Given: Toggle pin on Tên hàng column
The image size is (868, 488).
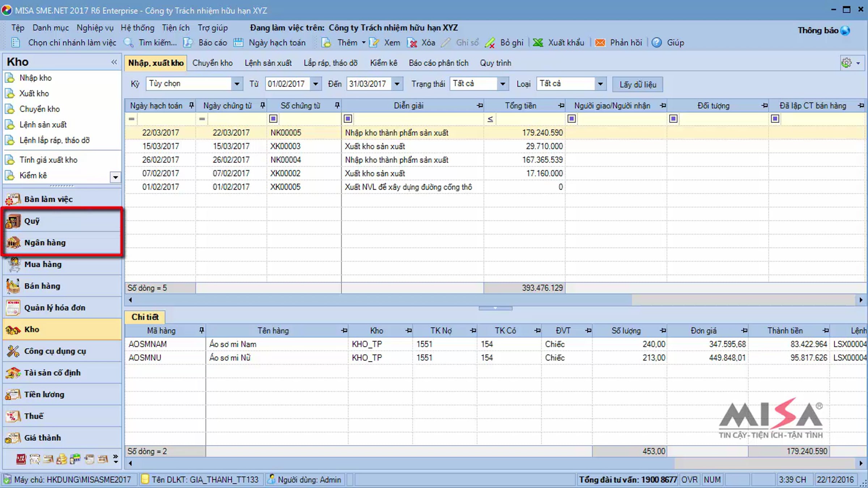Looking at the screenshot, I should 344,330.
